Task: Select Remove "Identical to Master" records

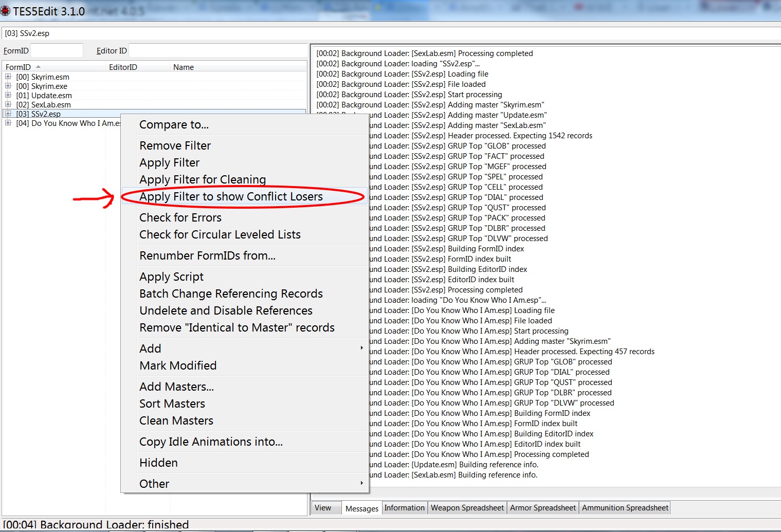Action: coord(237,327)
